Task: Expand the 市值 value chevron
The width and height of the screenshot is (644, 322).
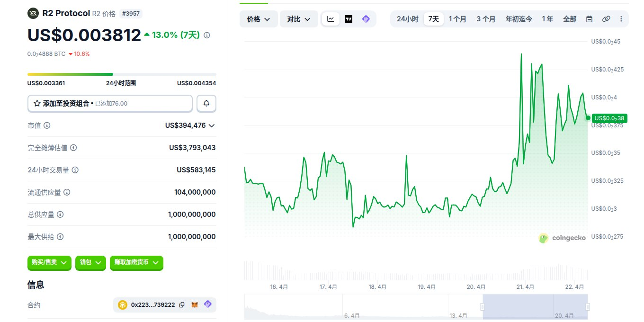Action: tap(212, 125)
